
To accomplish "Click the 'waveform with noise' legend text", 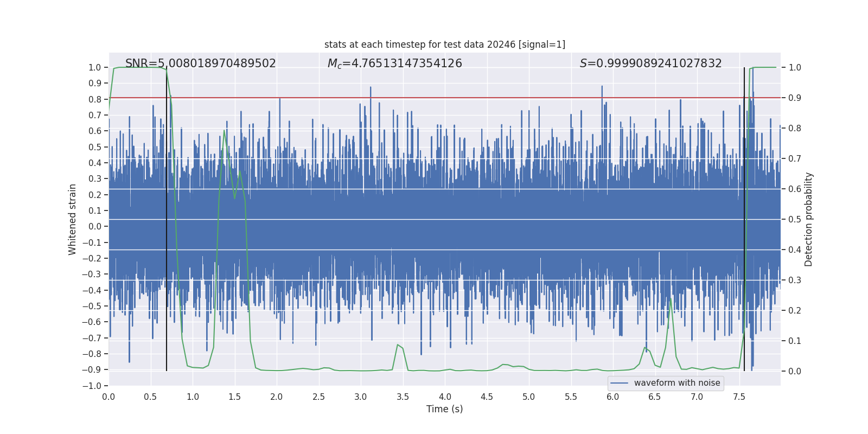I will click(x=677, y=383).
